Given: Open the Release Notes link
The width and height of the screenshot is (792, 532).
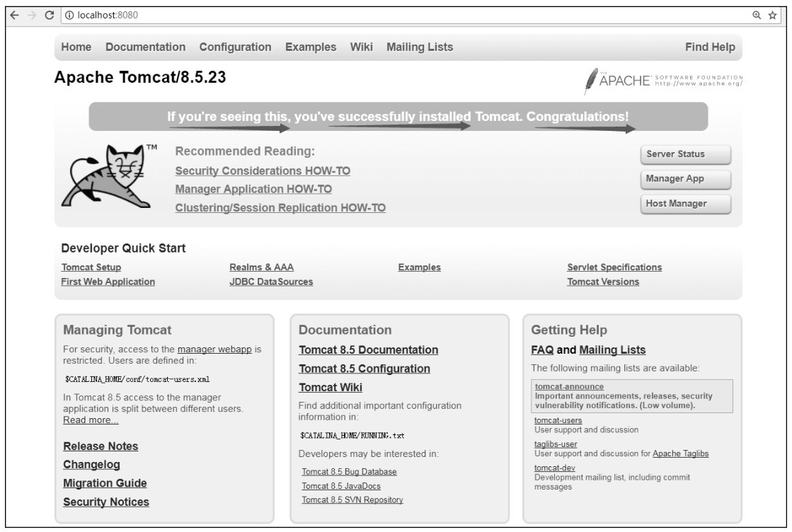Looking at the screenshot, I should [x=101, y=446].
